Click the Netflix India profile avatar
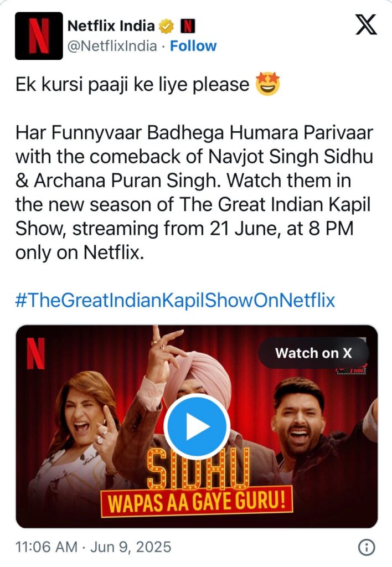Screen dimensions: 392x567 tap(39, 35)
